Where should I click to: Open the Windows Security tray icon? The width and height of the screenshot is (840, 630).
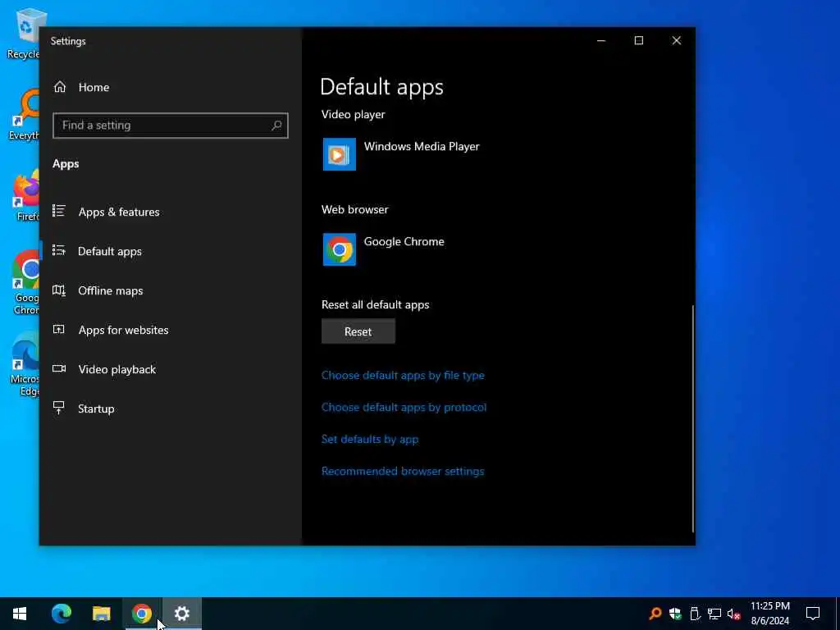click(x=675, y=614)
